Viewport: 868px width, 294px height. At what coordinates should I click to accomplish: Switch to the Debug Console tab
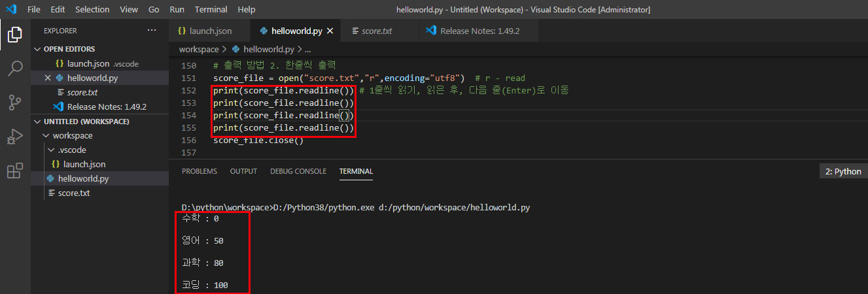pos(298,171)
